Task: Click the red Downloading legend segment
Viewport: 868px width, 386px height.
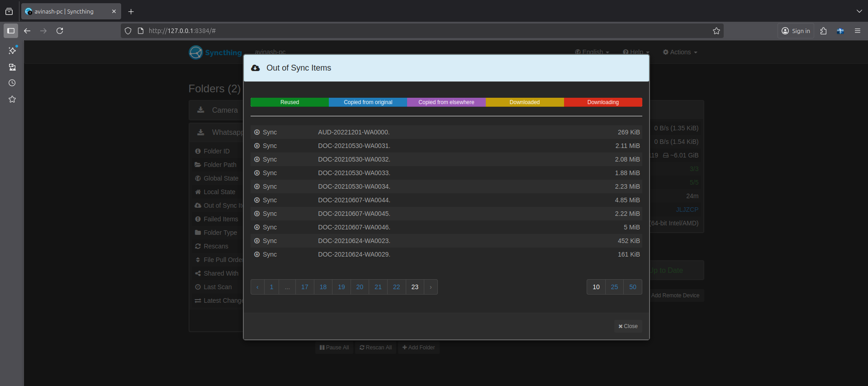Action: tap(602, 102)
